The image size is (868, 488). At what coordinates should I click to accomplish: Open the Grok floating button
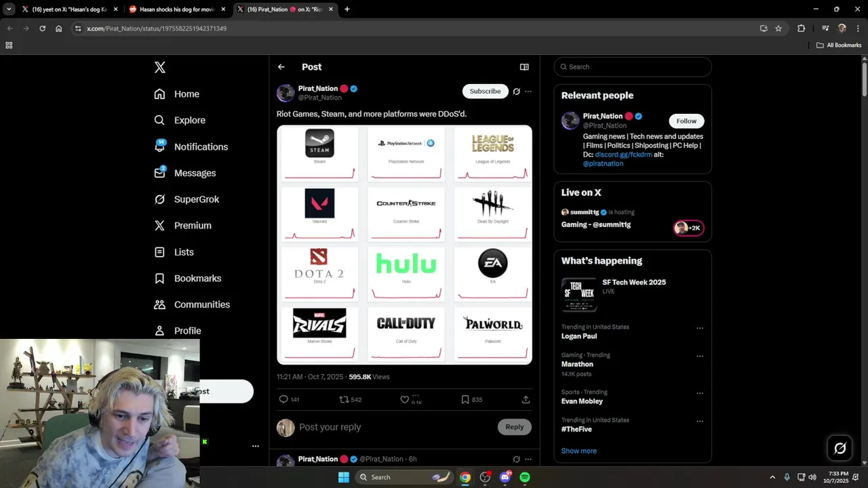(x=840, y=448)
